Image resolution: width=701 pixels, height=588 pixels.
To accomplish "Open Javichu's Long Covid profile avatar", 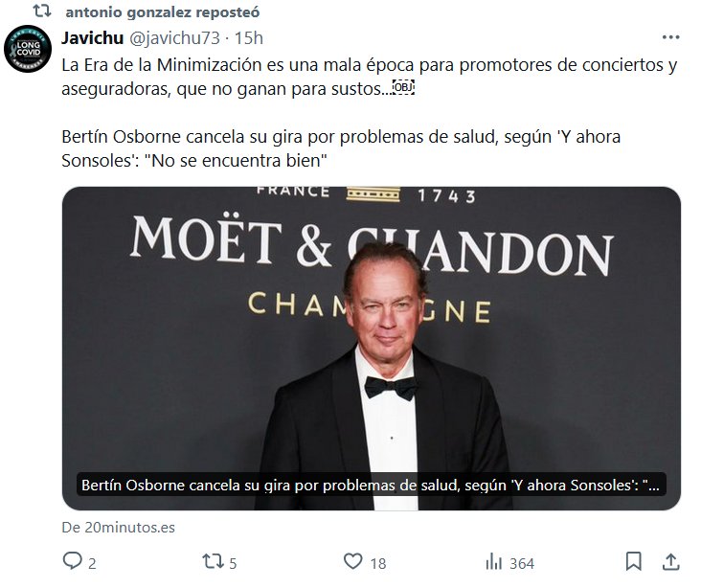I will click(28, 49).
